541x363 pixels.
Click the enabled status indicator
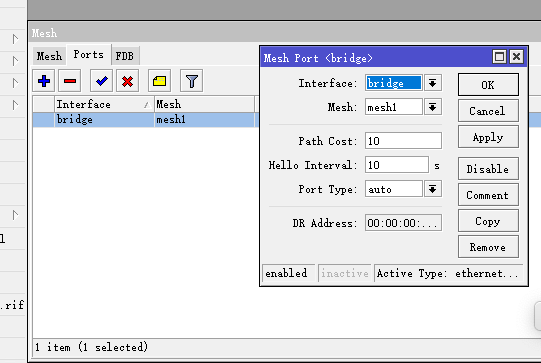coord(288,273)
